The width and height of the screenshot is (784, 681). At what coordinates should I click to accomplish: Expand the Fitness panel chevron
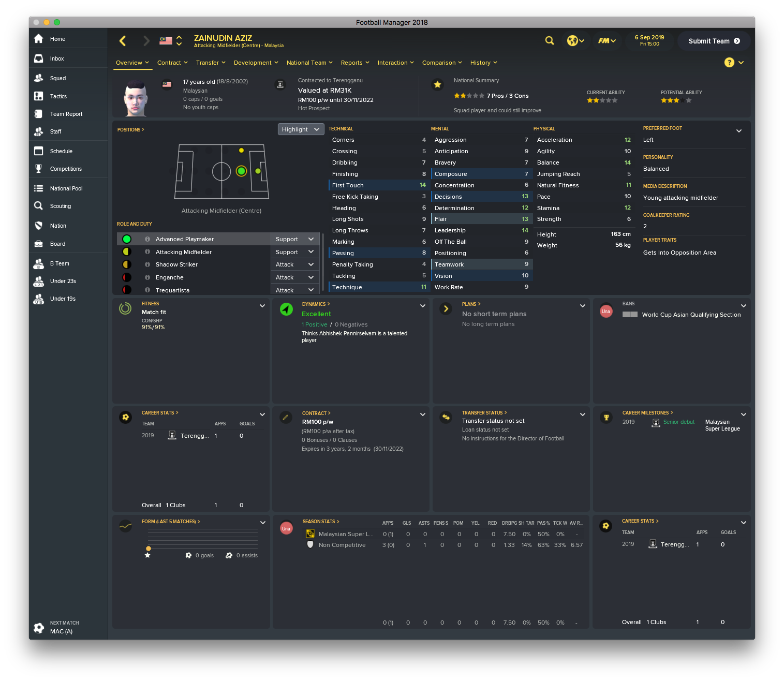point(262,306)
